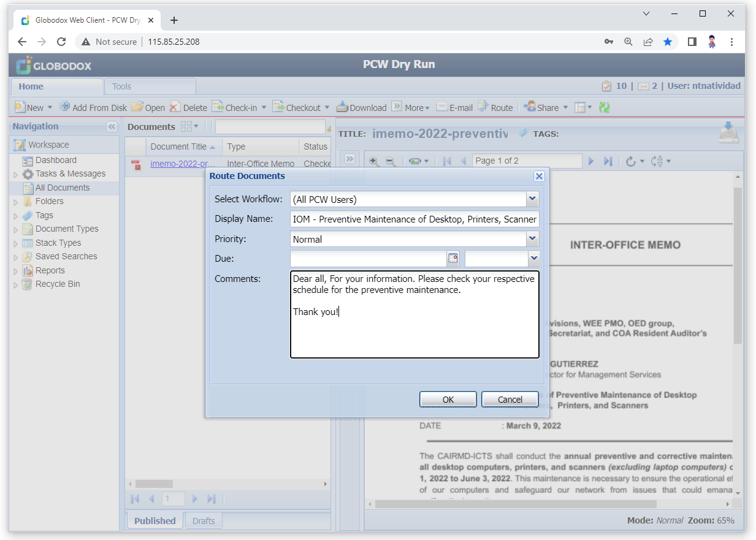Open Dashboard in navigation tree
Viewport: 756px width, 540px height.
[56, 160]
